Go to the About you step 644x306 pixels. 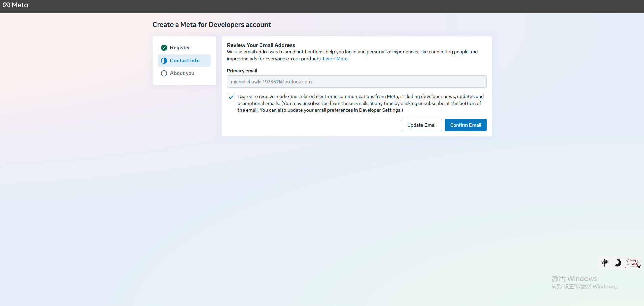184,73
